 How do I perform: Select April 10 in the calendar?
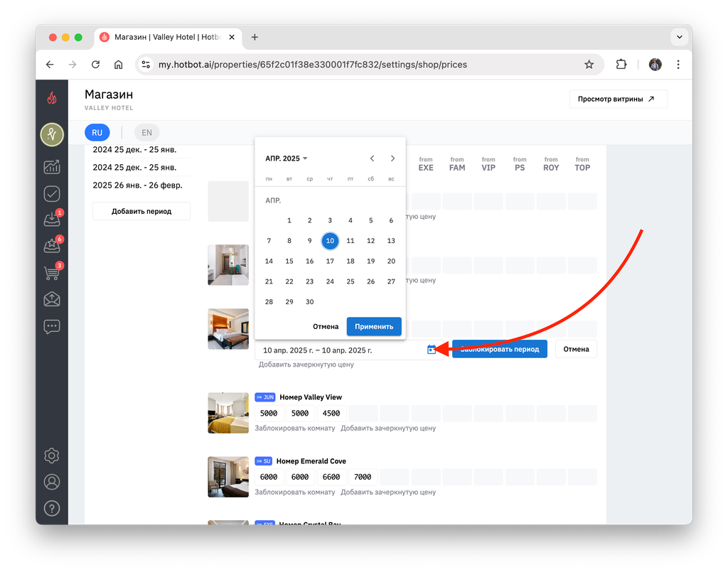(330, 241)
